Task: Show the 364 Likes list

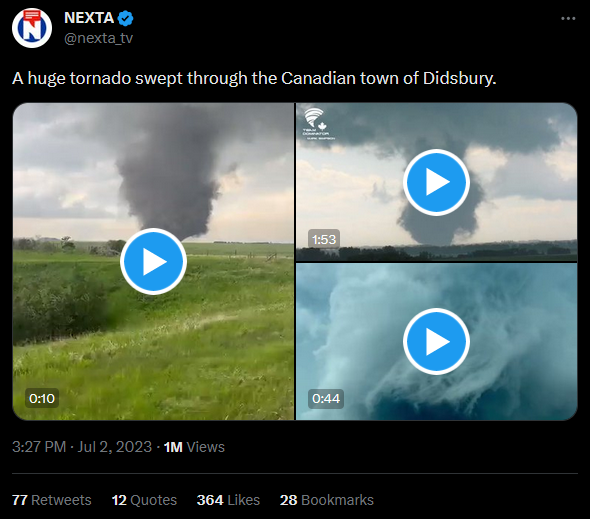Action: click(228, 500)
